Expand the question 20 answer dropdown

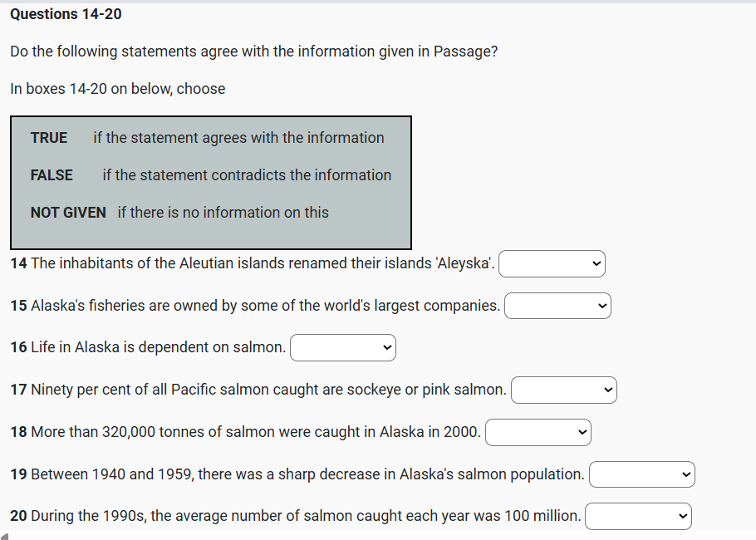click(x=637, y=516)
